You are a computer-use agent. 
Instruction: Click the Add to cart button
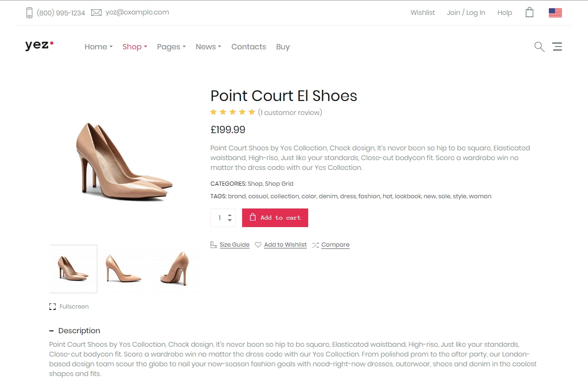[x=275, y=218]
